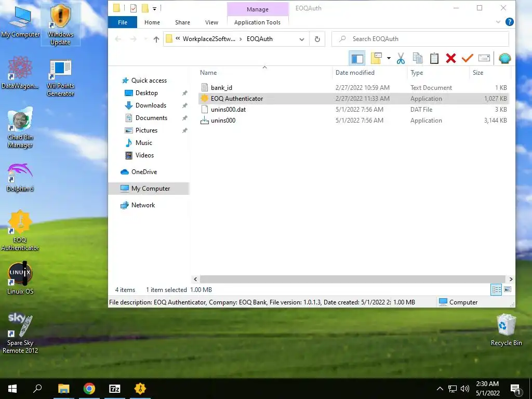Switch to the View ribbon tab

click(x=212, y=22)
